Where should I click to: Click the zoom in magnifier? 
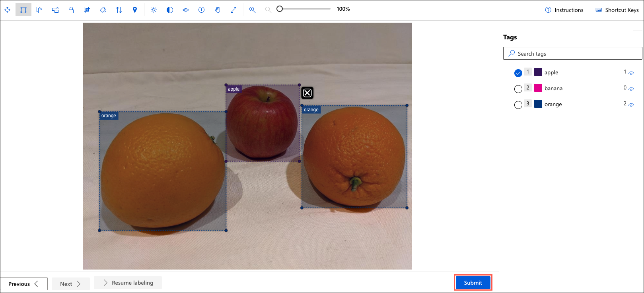click(253, 10)
